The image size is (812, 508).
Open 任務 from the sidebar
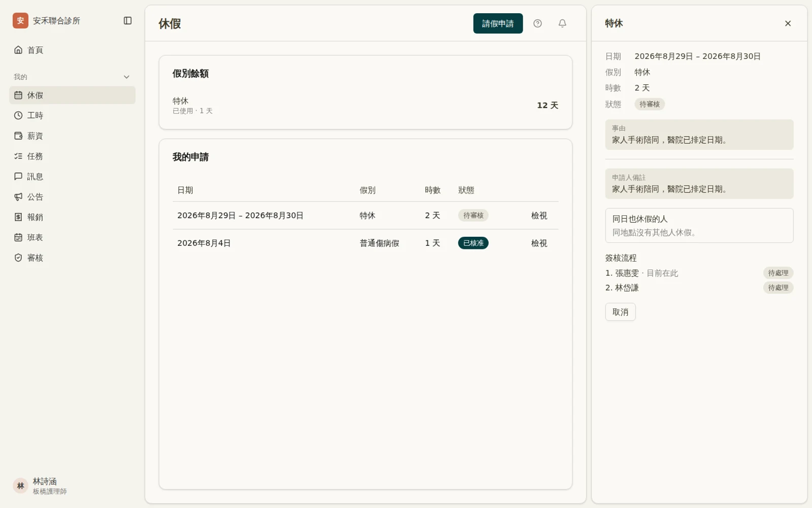(x=72, y=156)
